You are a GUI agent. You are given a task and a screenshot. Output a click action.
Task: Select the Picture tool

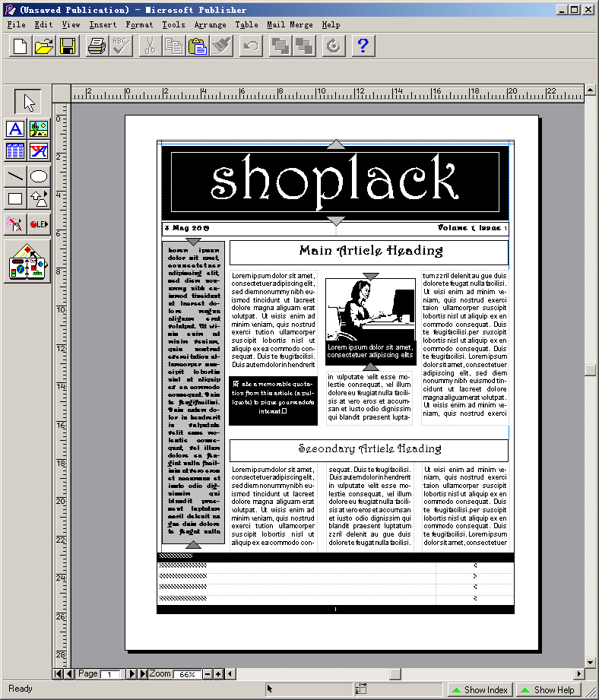(39, 128)
